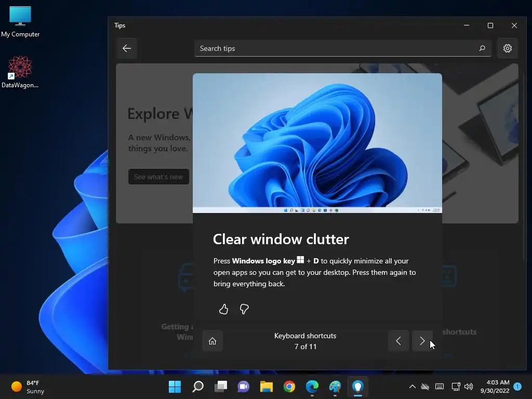Focus the Search tips input field

point(343,48)
